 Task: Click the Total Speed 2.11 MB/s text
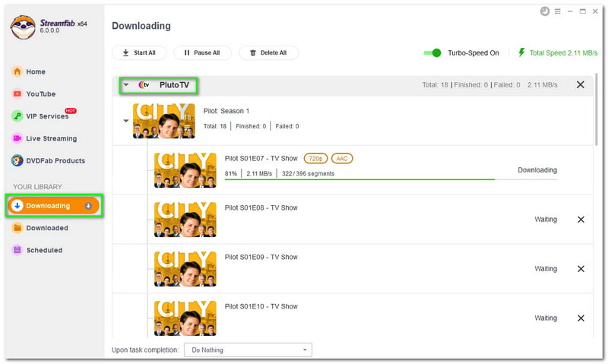563,52
